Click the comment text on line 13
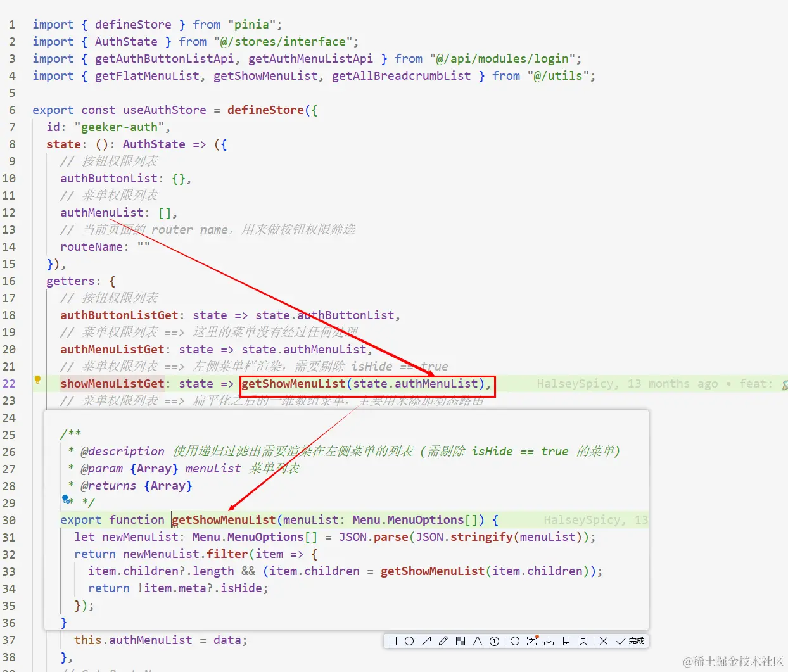 [x=208, y=229]
